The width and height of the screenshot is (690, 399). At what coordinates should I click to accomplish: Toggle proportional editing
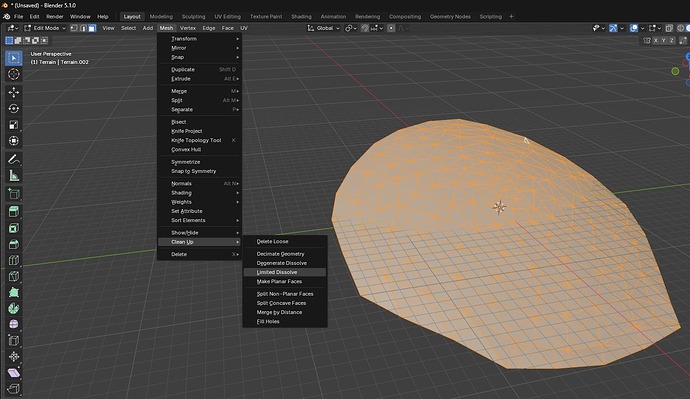[x=391, y=28]
